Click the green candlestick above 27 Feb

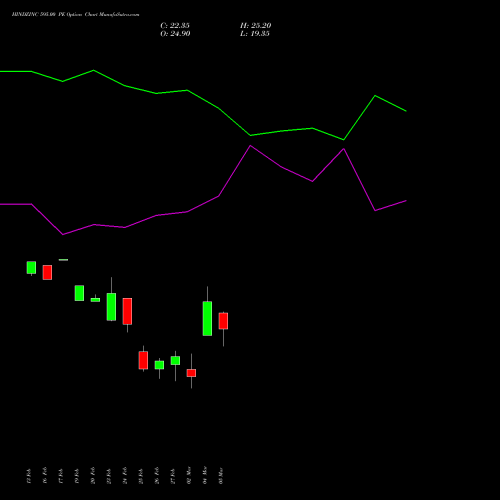click(x=175, y=360)
